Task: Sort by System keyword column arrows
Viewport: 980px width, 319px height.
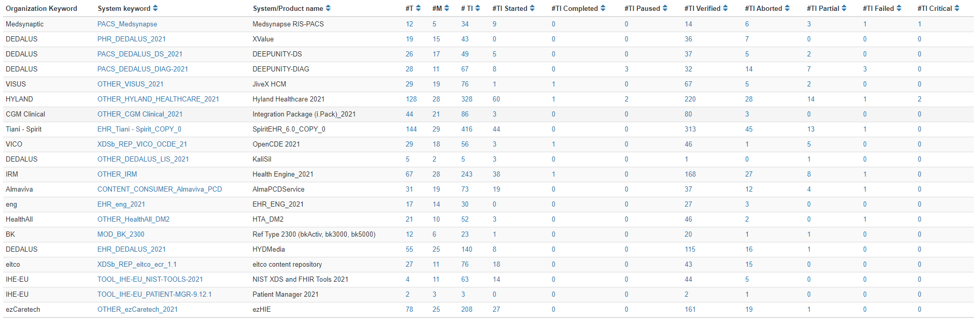Action: 155,8
